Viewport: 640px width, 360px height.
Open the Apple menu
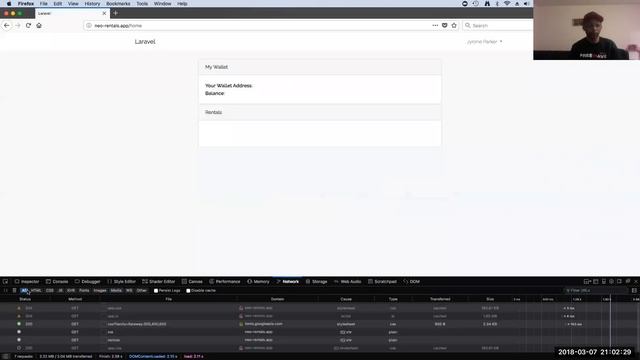9,4
